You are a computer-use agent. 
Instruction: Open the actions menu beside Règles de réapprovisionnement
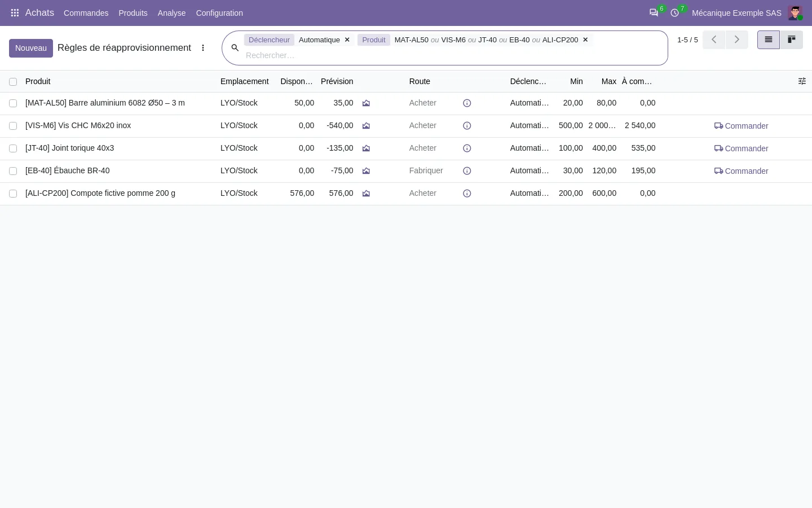tap(203, 48)
